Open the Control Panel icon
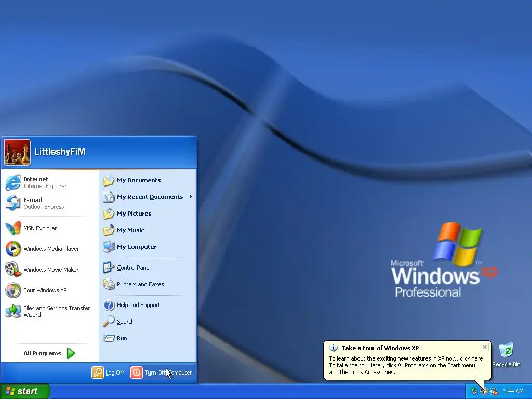Screen dimensions: 532x399 pyautogui.click(x=109, y=268)
